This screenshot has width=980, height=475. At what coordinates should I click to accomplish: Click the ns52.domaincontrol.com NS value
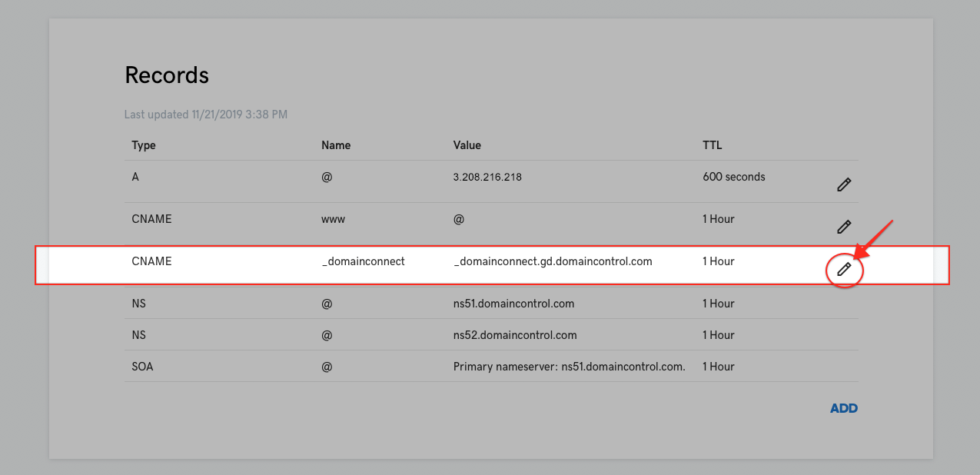(515, 335)
